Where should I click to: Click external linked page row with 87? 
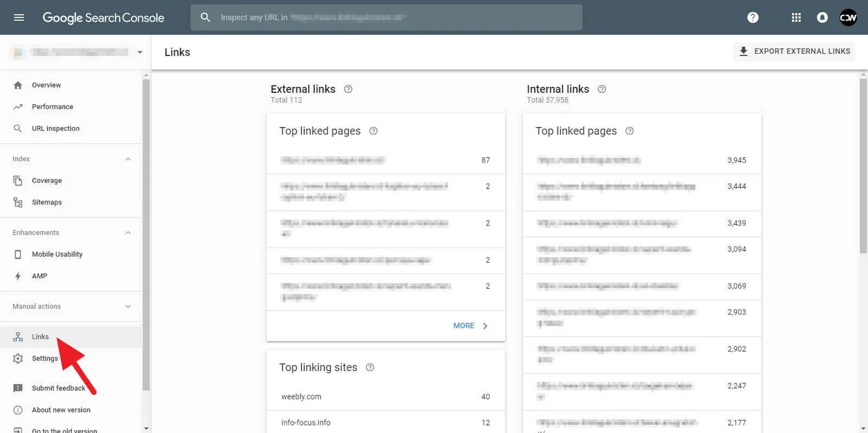(x=386, y=160)
